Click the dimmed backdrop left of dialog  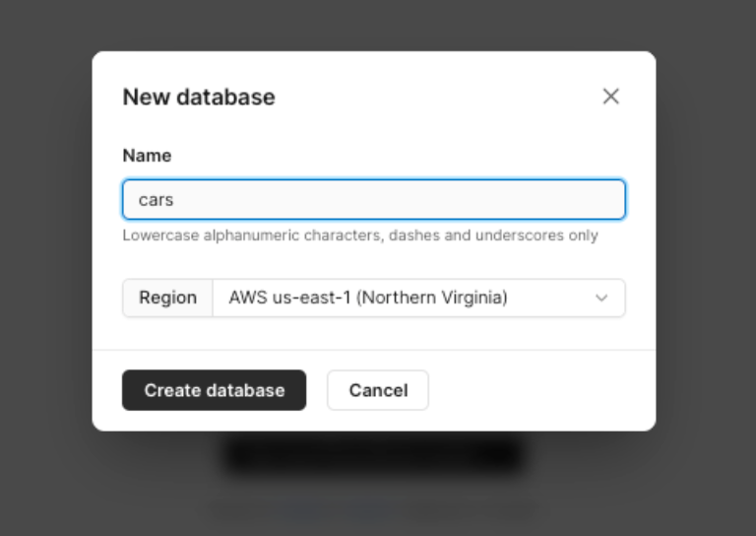click(x=45, y=268)
